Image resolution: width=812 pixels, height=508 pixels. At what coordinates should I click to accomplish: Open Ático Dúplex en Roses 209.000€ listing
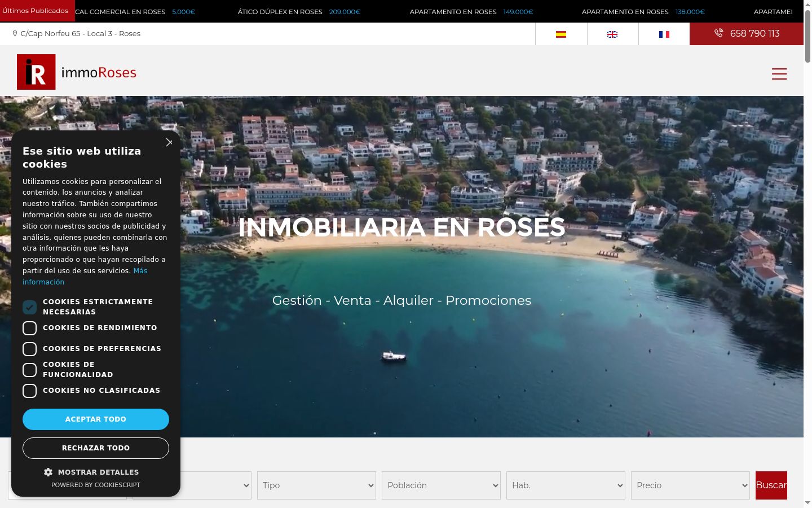pyautogui.click(x=299, y=12)
